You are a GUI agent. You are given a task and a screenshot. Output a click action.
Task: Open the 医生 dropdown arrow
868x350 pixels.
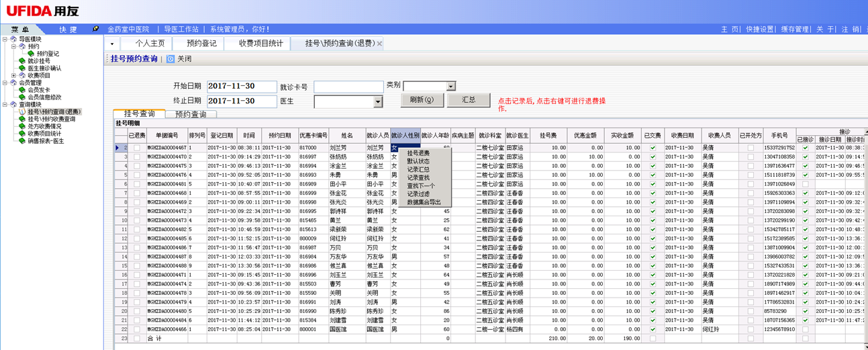click(378, 101)
